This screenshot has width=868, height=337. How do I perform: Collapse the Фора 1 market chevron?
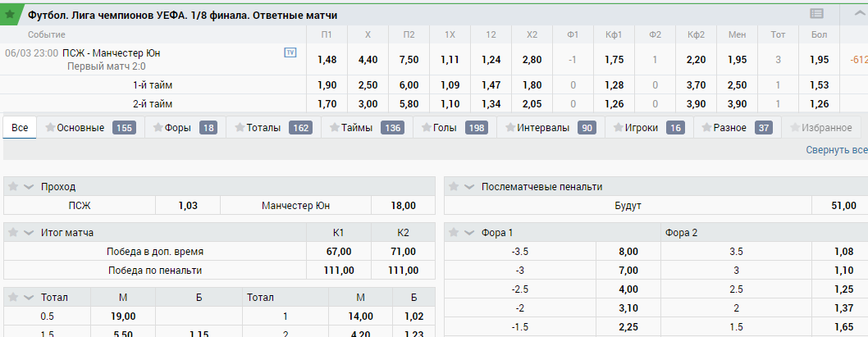469,234
